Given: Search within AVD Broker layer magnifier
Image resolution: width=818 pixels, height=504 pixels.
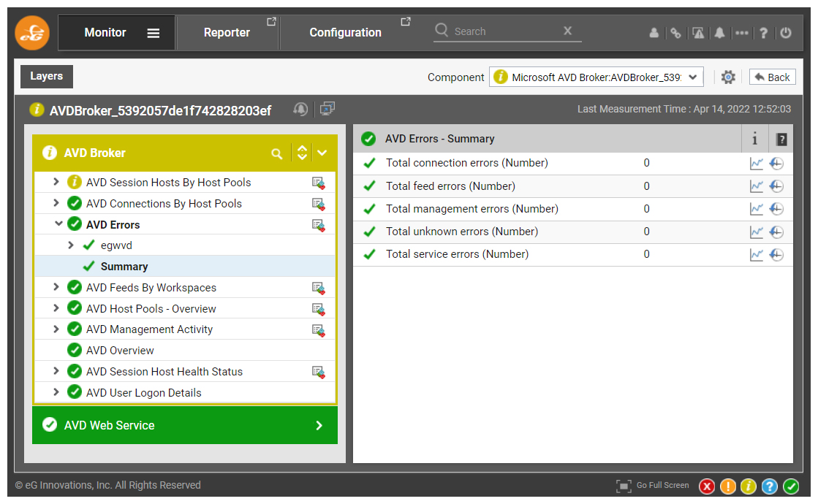Looking at the screenshot, I should pos(277,153).
